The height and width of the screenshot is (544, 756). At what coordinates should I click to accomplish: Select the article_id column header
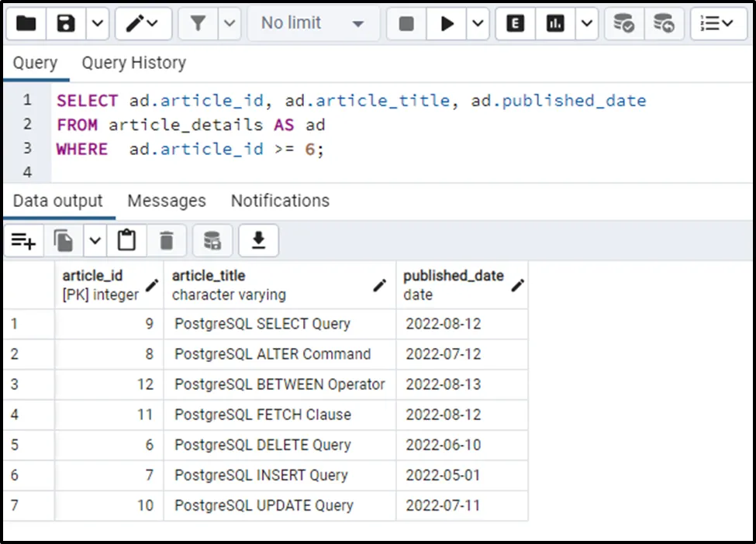click(x=109, y=284)
